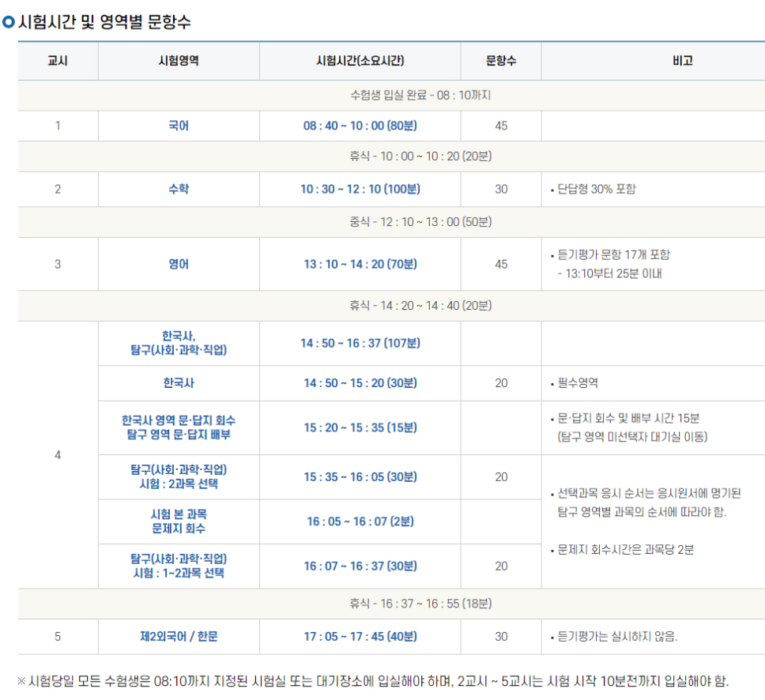Viewport: 765px width, 700px height.
Task: Click the time '16 : 05 ~ 16 : 07 (2분)'
Action: point(360,522)
